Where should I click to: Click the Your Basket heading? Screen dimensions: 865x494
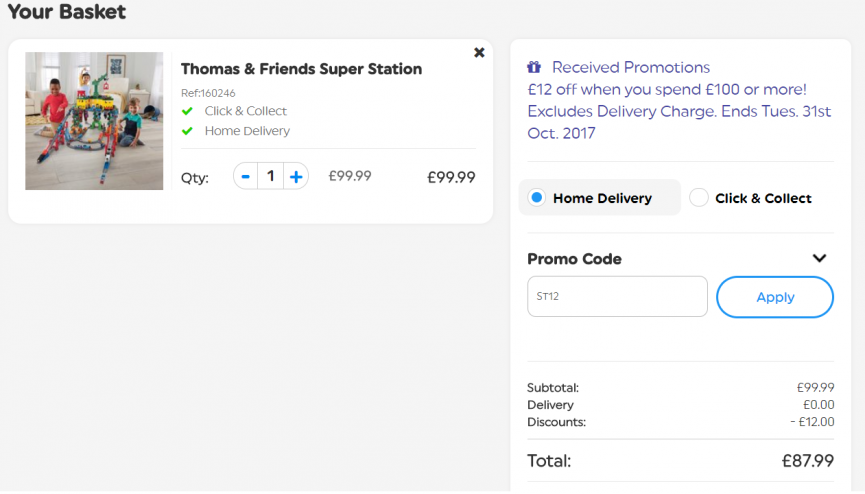[x=67, y=12]
